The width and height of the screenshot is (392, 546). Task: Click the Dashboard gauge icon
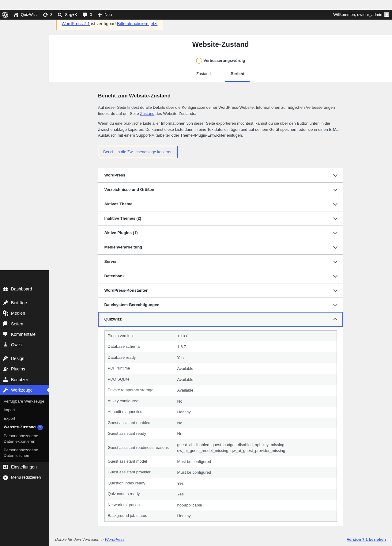click(x=6, y=289)
